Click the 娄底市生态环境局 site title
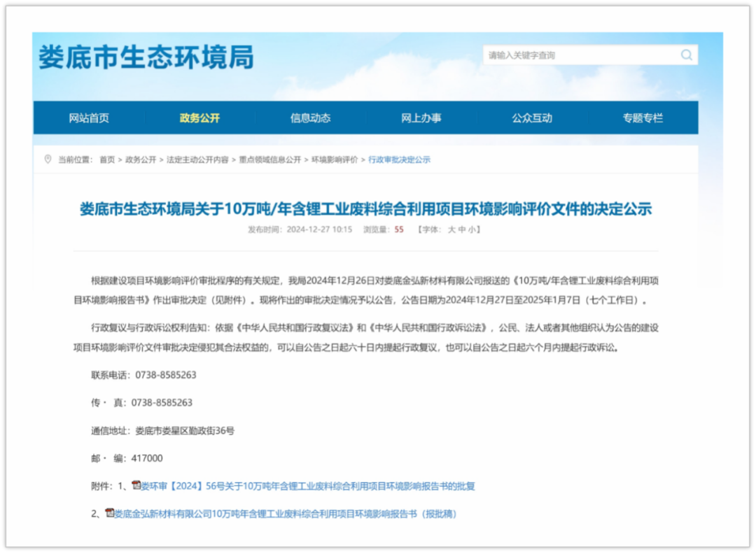This screenshot has height=554, width=756. tap(146, 57)
